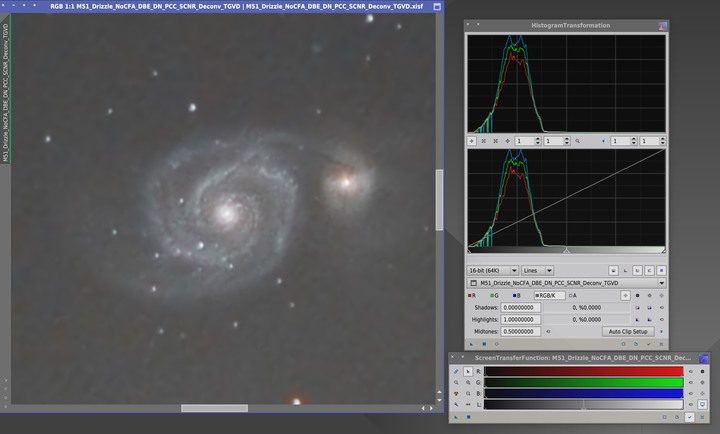This screenshot has width=720, height=434.
Task: Open the 16-bit (64K) resolution dropdown
Action: pos(493,271)
